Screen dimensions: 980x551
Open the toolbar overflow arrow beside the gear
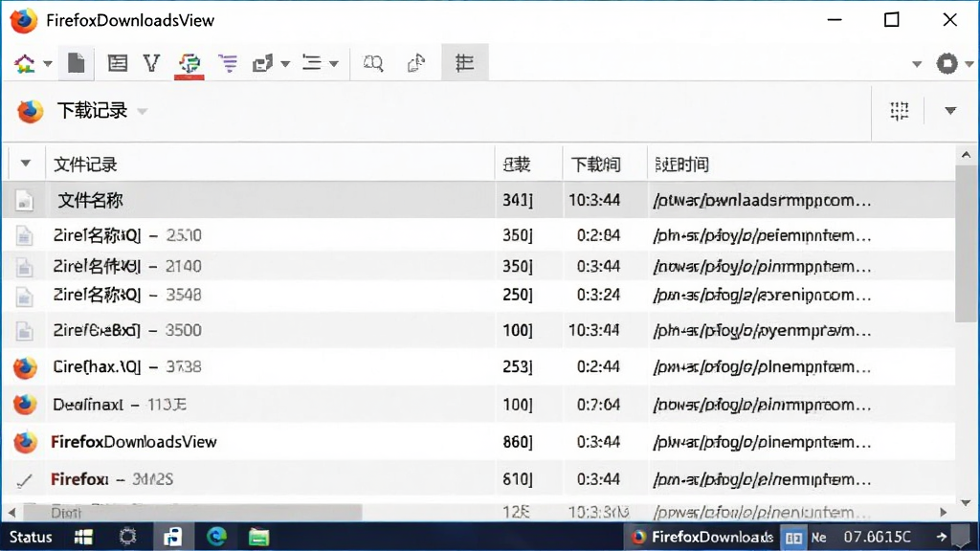(x=917, y=64)
